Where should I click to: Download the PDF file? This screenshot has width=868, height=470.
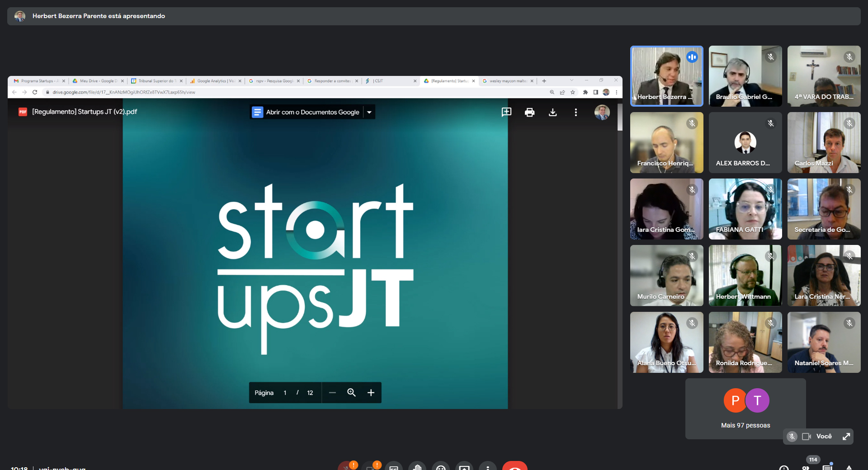pyautogui.click(x=552, y=113)
